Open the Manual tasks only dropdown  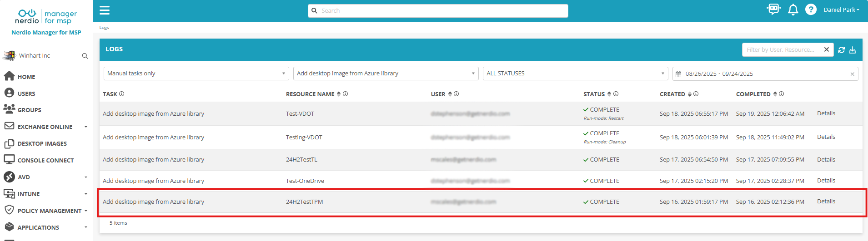(x=196, y=74)
